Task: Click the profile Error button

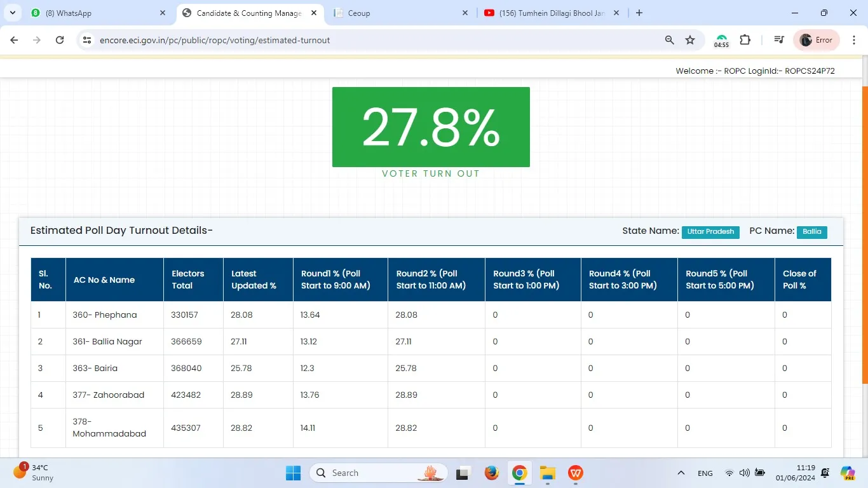Action: point(817,40)
